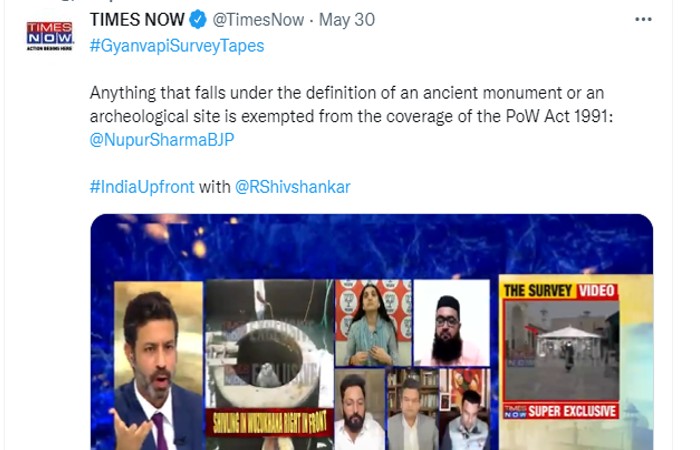Click the shivling footage in the video
The height and width of the screenshot is (450, 700).
pos(269,345)
